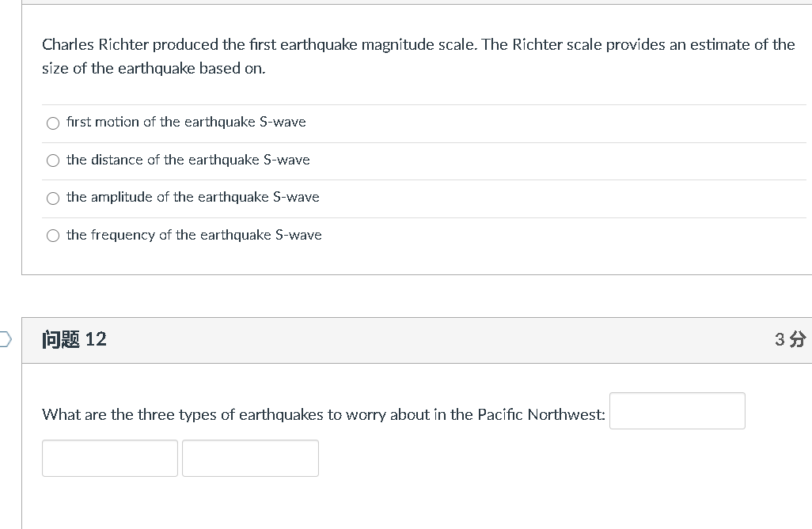
Task: Pick the amplitude of the earthquake S-wave radio
Action: pyautogui.click(x=53, y=198)
